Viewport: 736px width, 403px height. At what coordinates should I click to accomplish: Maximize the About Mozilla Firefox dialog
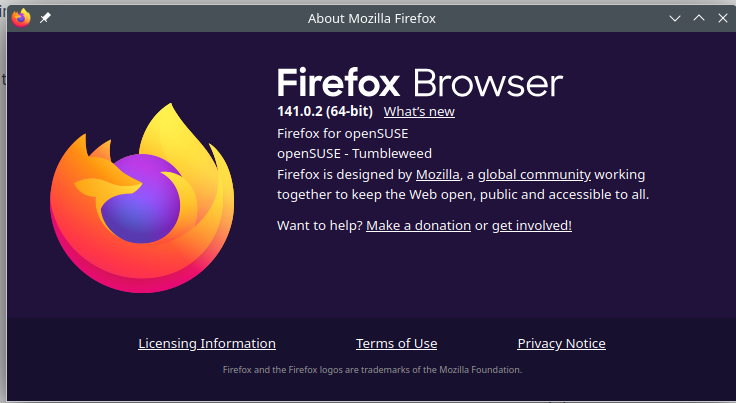point(699,18)
